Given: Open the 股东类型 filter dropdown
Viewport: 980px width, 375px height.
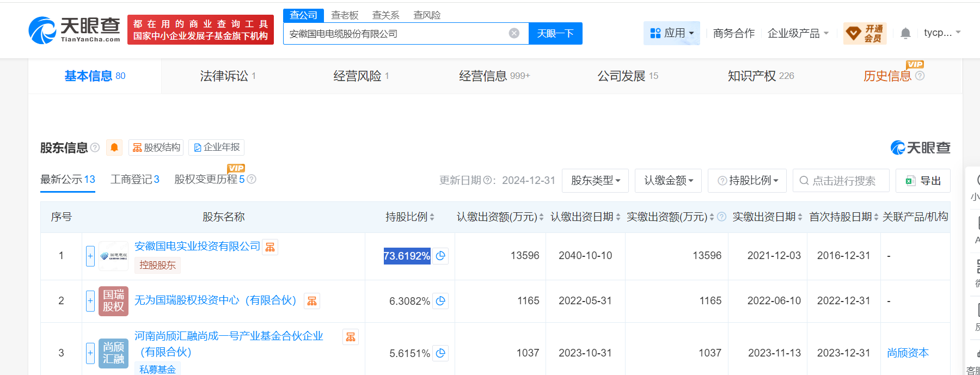Looking at the screenshot, I should (x=595, y=181).
